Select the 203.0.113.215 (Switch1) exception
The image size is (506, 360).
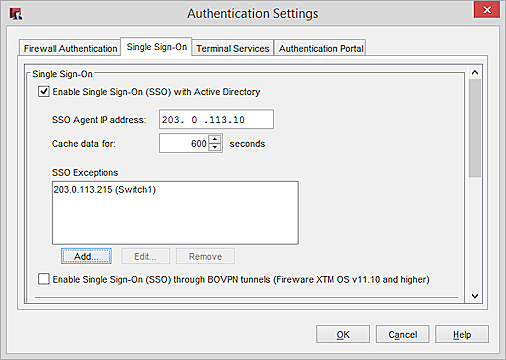(105, 189)
